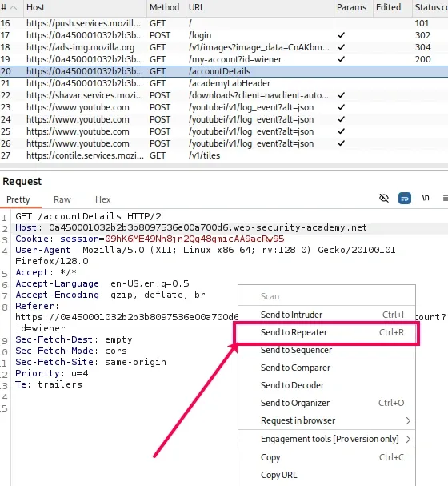
Task: Click the Accept-Encoding header line
Action: coord(110,295)
